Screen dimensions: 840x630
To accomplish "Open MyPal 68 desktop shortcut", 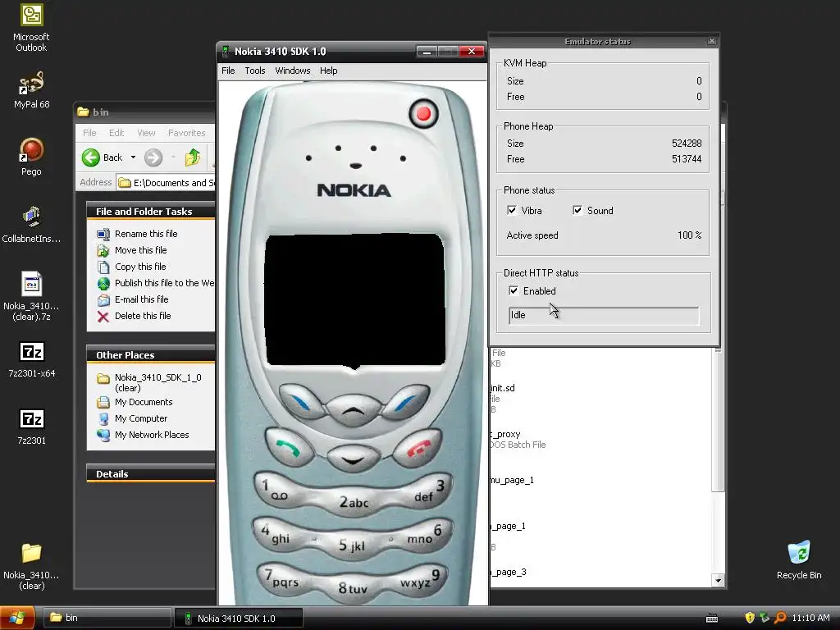I will point(31,90).
